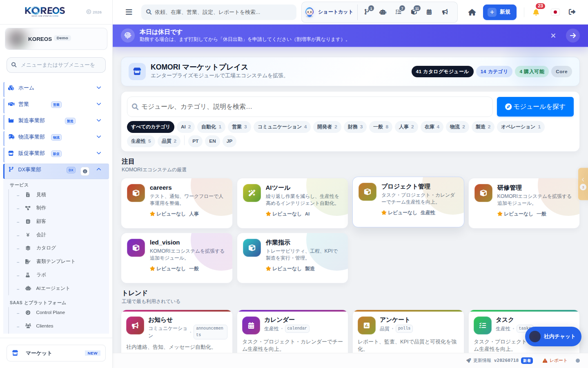
Task: Filter modules by コミュニケーション category
Action: tap(282, 127)
